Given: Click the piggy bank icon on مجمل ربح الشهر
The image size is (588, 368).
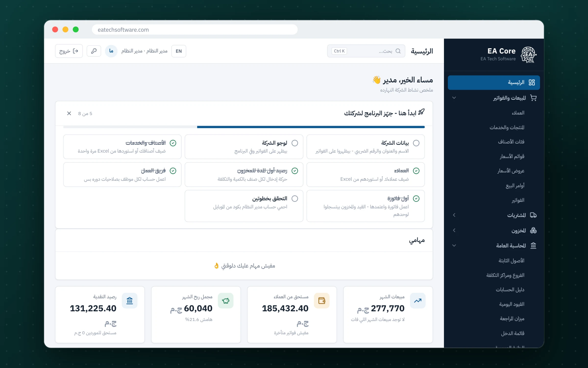Looking at the screenshot, I should click(x=226, y=301).
